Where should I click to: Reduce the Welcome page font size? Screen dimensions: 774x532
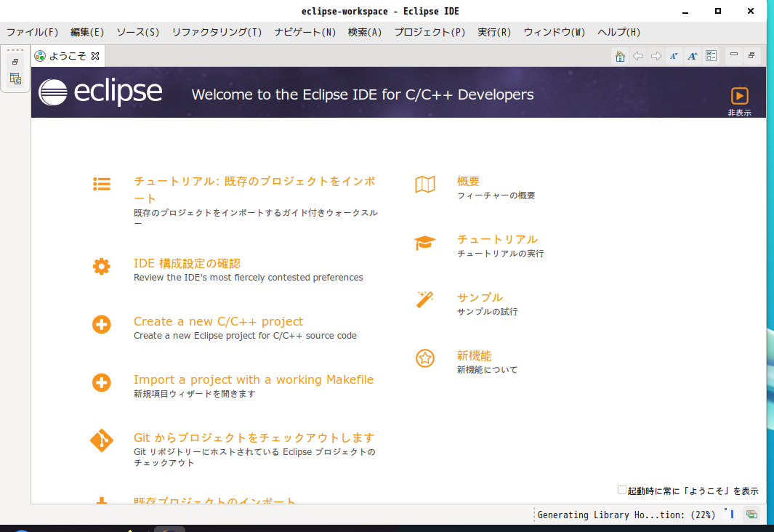[674, 56]
